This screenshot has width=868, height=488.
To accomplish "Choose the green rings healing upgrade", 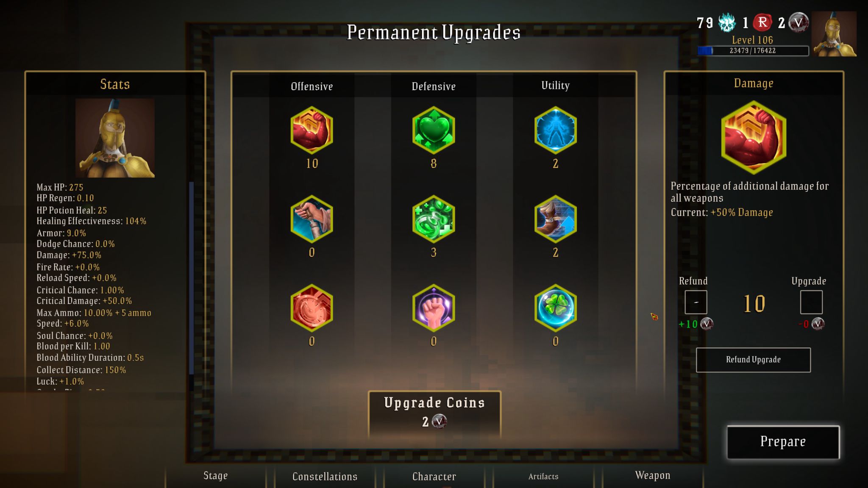I will click(x=434, y=219).
